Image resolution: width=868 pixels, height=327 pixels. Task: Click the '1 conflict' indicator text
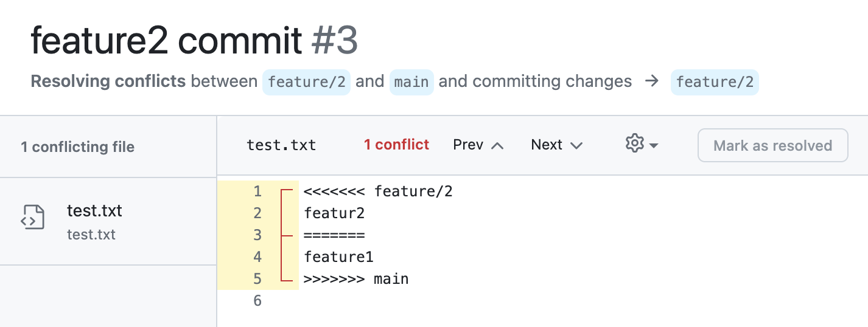(x=396, y=145)
